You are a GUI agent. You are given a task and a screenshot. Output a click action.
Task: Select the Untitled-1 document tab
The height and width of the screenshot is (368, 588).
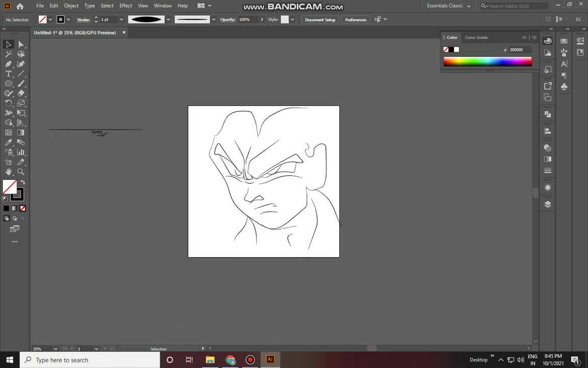[75, 33]
